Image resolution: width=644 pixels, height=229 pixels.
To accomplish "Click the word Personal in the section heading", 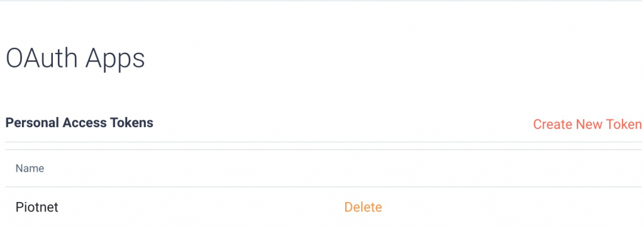I will 31,123.
